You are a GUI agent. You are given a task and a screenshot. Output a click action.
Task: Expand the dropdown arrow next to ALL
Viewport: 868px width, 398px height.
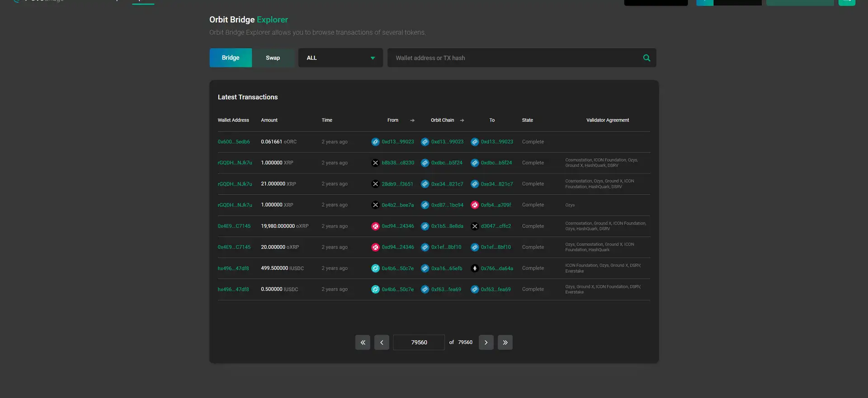(373, 58)
